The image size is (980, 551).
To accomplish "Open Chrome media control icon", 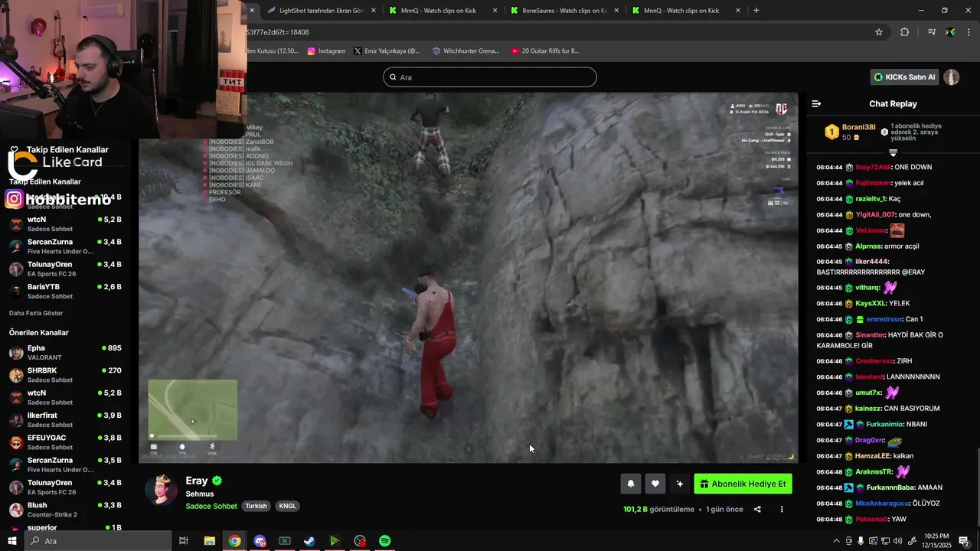I will click(x=932, y=32).
